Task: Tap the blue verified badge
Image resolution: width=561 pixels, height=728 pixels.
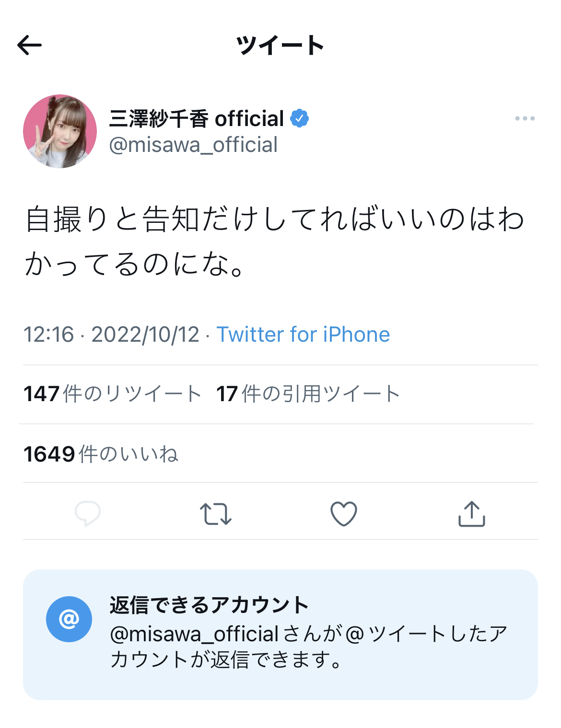Action: coord(300,118)
